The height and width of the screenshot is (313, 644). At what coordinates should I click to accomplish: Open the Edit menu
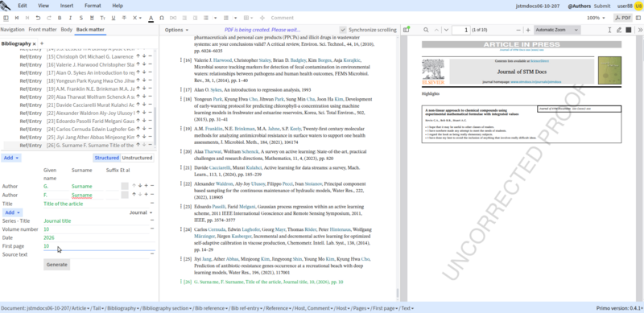pyautogui.click(x=23, y=6)
